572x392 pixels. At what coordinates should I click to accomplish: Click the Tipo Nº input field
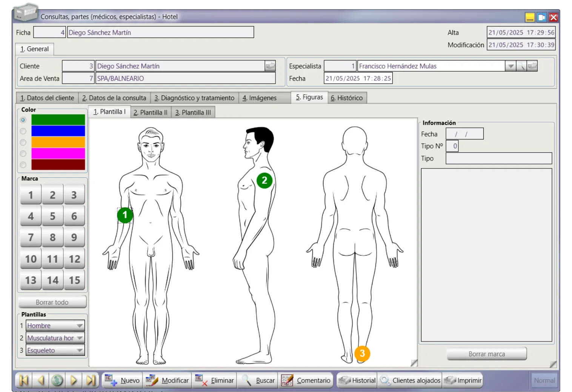[452, 146]
